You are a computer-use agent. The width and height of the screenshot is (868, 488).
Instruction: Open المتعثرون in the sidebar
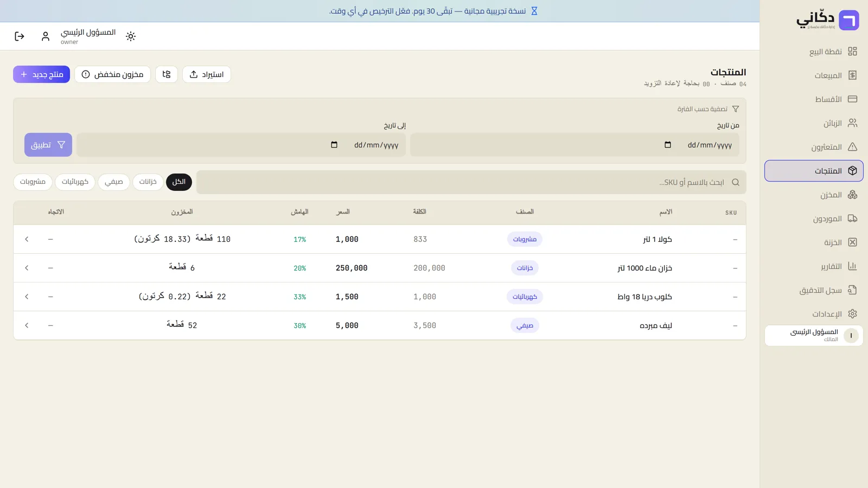coord(814,147)
